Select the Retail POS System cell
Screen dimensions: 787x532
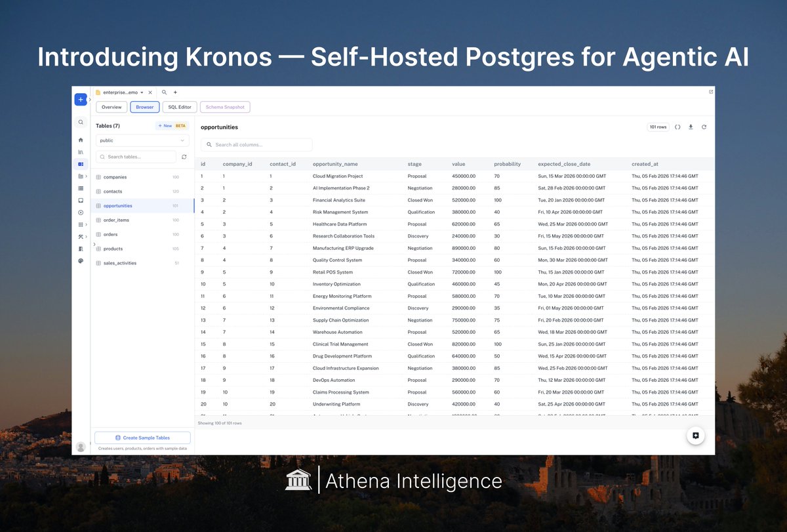(333, 272)
